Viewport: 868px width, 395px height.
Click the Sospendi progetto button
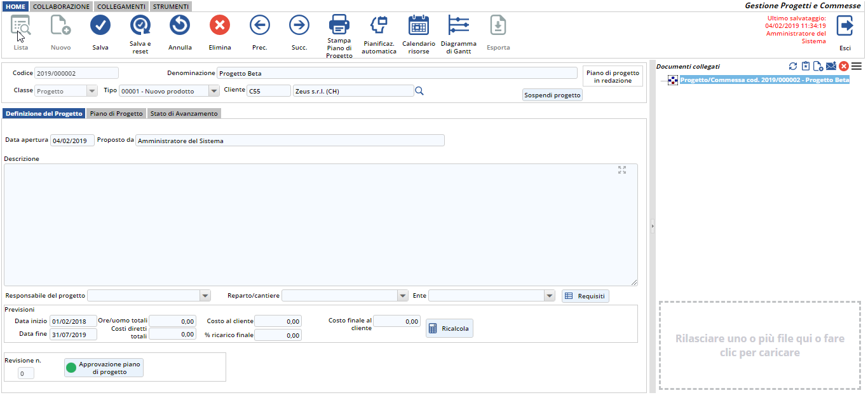click(x=552, y=95)
